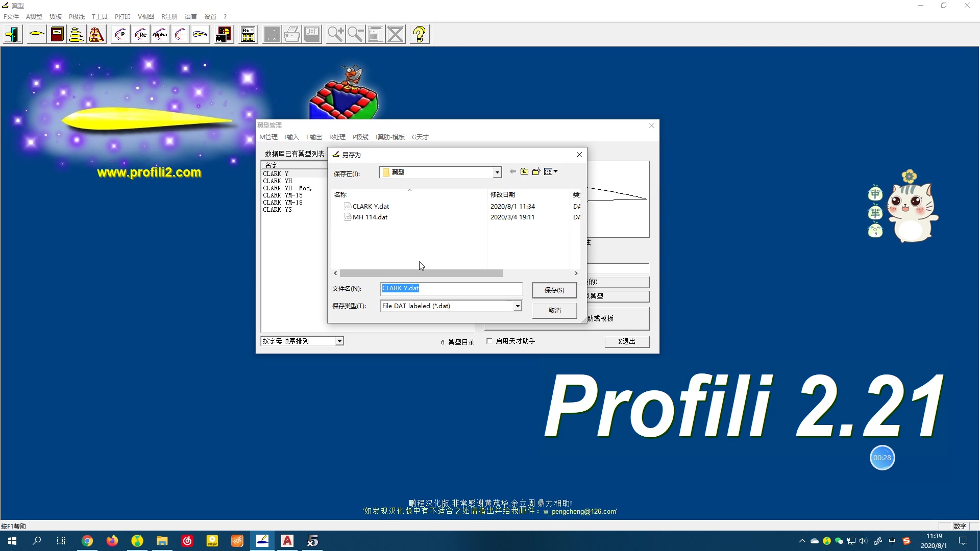Viewport: 980px width, 551px height.
Task: Click the horizontal scrollbar in file list
Action: (x=421, y=273)
